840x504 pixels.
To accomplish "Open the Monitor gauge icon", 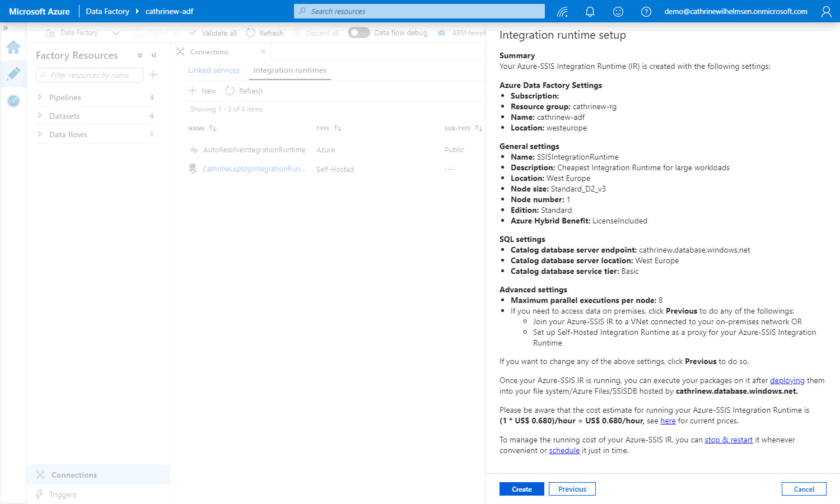I will (x=13, y=101).
